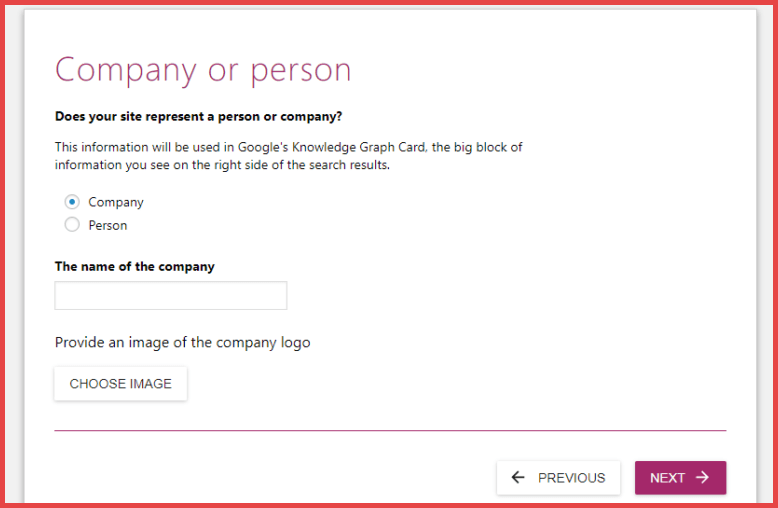Image resolution: width=778 pixels, height=508 pixels.
Task: Select the Person radio button
Action: point(72,225)
